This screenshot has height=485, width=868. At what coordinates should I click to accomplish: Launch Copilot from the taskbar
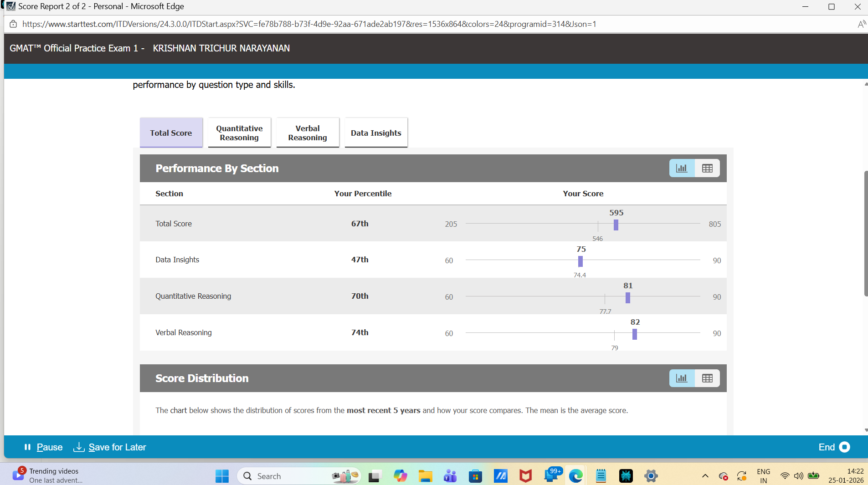point(401,475)
